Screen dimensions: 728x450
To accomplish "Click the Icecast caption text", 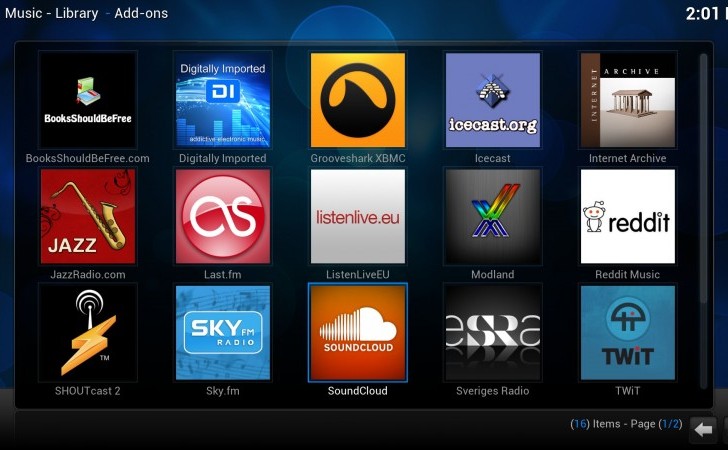I will click(493, 158).
